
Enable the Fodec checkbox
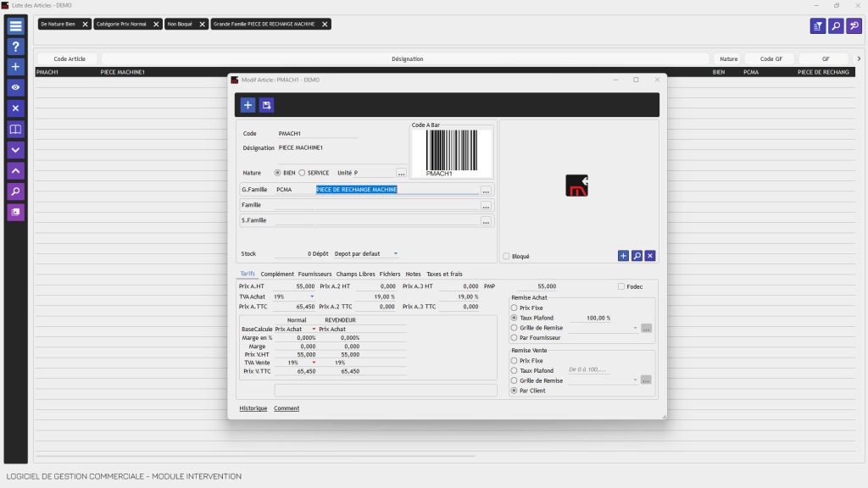pos(621,286)
